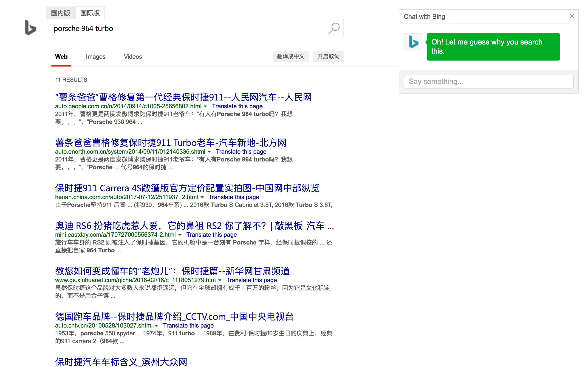Expand the dropdown beside auto.people.com.cn URL
The height and width of the screenshot is (367, 588).
click(x=206, y=106)
